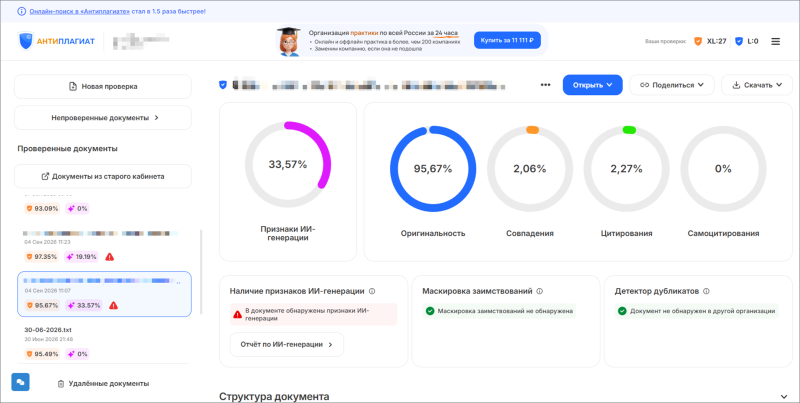Click 'Документ не обнаружен в другой организации' status
The image size is (800, 403).
[696, 311]
